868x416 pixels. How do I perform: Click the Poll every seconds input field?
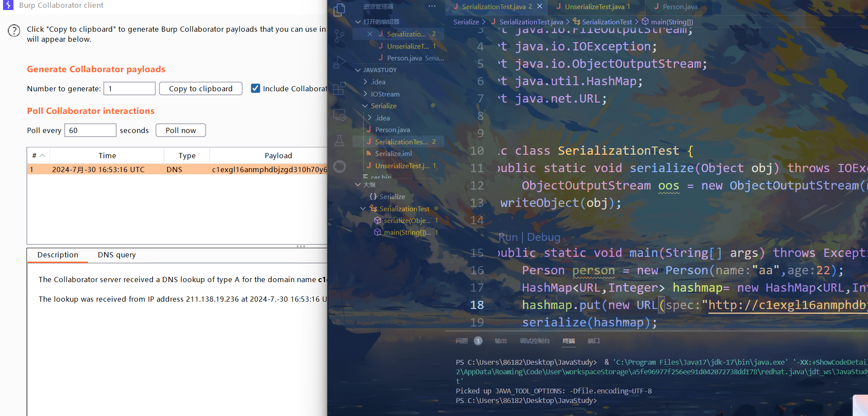coord(90,130)
